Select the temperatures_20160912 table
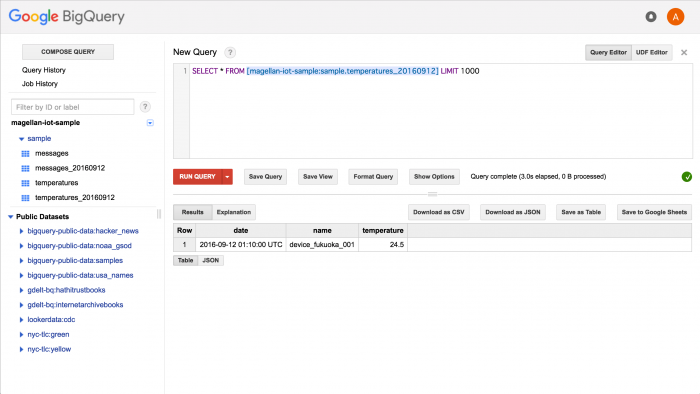The image size is (700, 394). pos(75,198)
